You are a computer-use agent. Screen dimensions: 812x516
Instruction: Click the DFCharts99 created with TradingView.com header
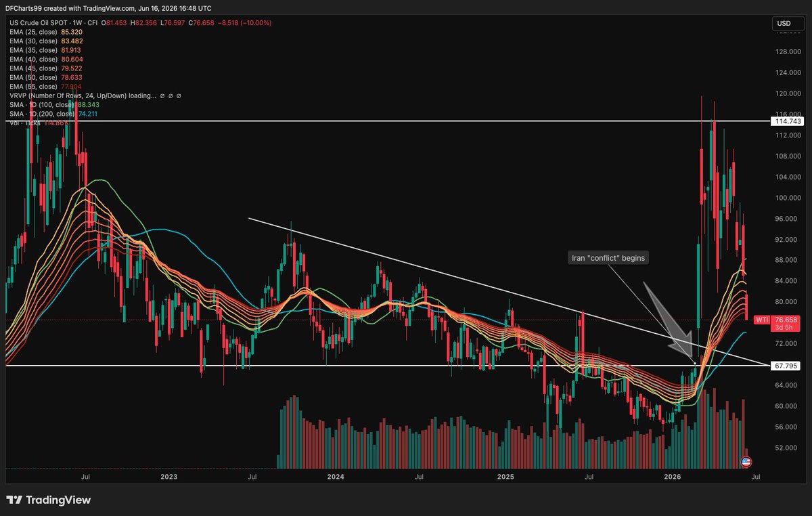[108, 8]
